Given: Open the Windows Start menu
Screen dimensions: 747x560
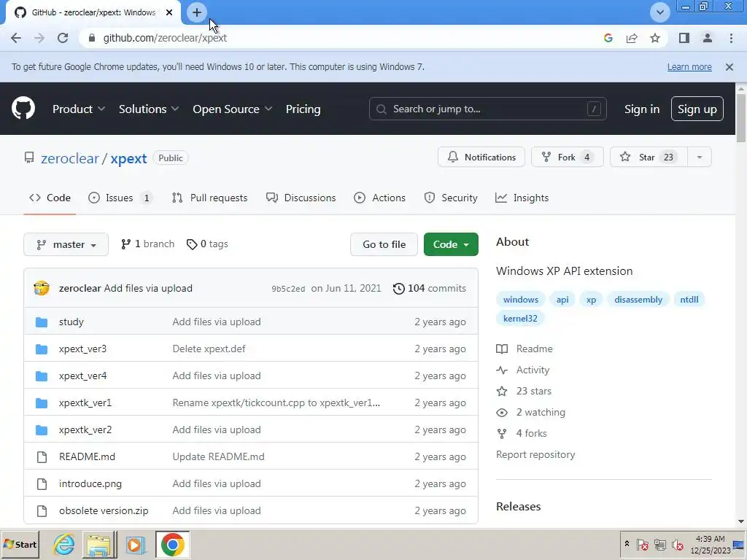Looking at the screenshot, I should click(x=20, y=544).
